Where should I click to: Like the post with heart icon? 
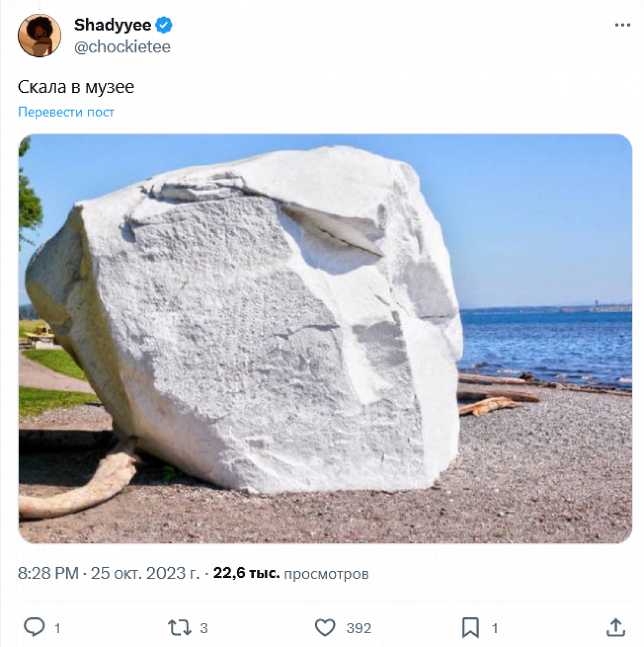[325, 628]
